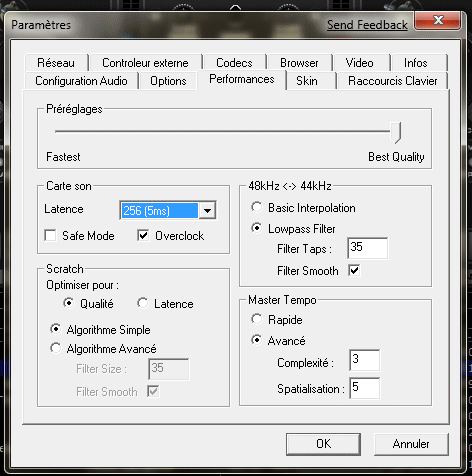Click the Préréglages quality slider handle
This screenshot has height=476, width=472.
[x=396, y=132]
